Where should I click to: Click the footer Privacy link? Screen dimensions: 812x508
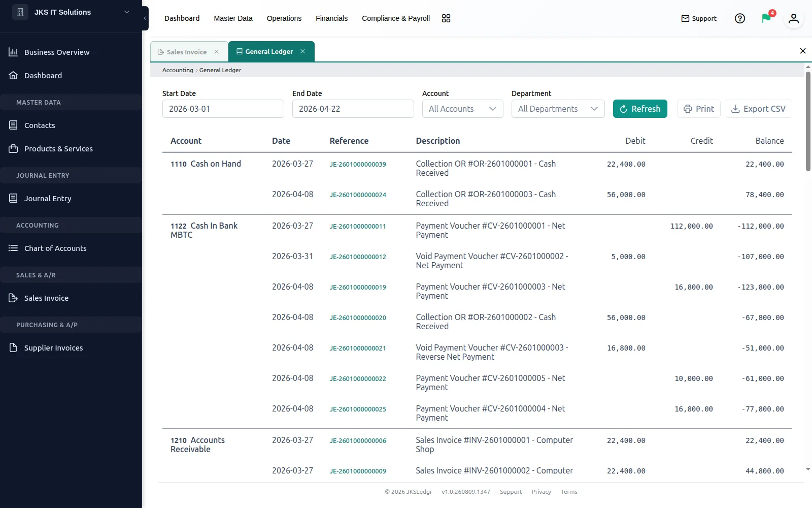tap(541, 492)
